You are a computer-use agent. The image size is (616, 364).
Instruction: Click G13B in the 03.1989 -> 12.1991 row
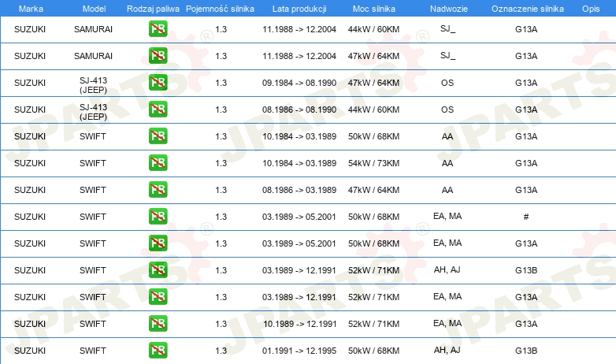pyautogui.click(x=526, y=270)
